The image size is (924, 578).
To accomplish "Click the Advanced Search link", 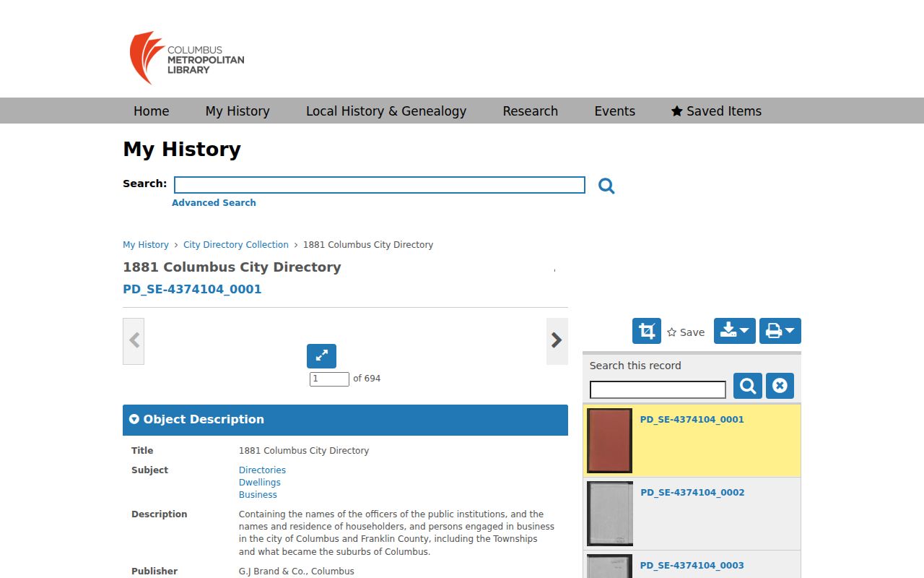I will (214, 203).
